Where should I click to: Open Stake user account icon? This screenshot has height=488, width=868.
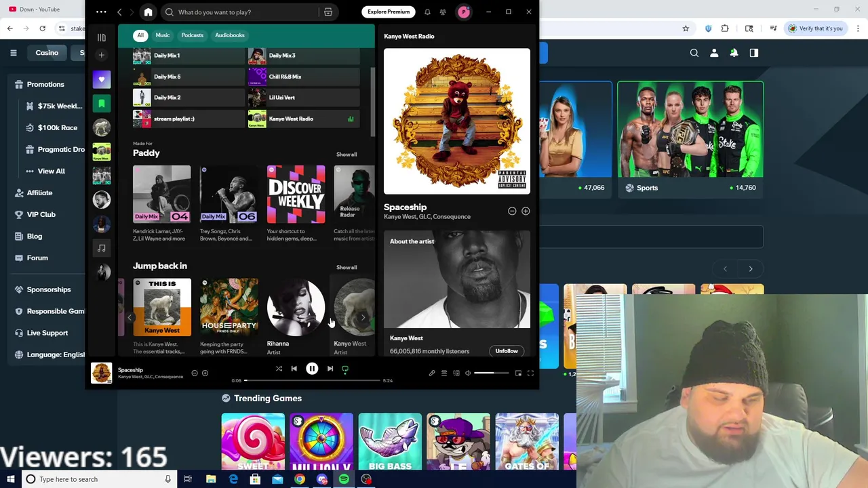point(714,53)
